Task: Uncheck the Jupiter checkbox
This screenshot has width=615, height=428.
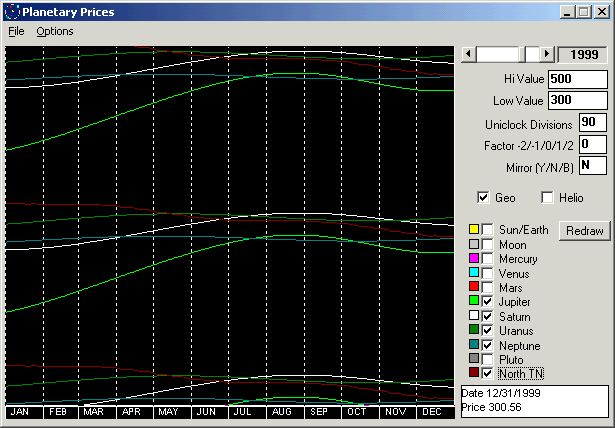Action: (x=487, y=302)
